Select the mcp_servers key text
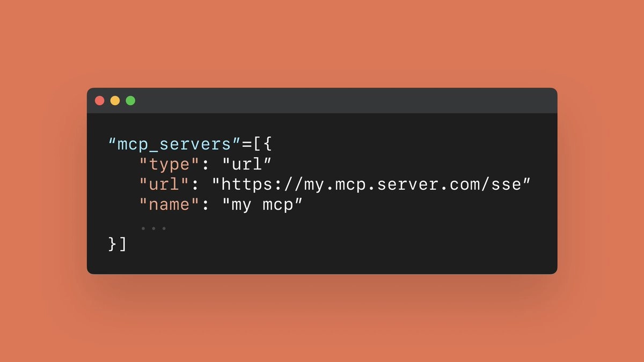Viewport: 644px width, 362px height. 173,145
